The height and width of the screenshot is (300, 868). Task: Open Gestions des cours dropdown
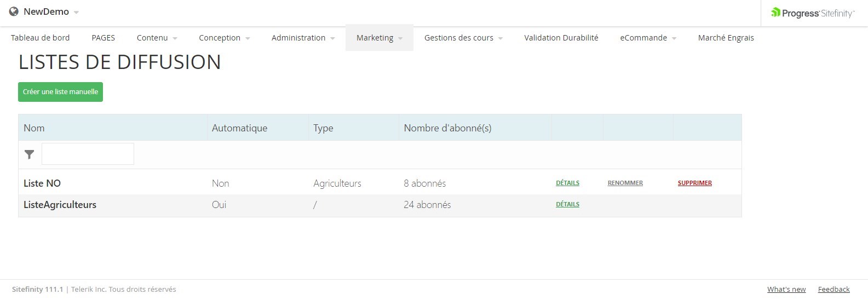click(x=463, y=38)
